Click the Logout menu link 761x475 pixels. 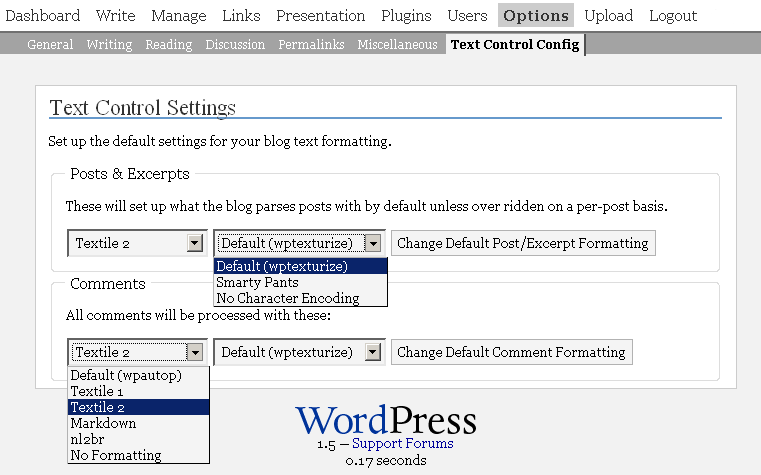point(673,15)
